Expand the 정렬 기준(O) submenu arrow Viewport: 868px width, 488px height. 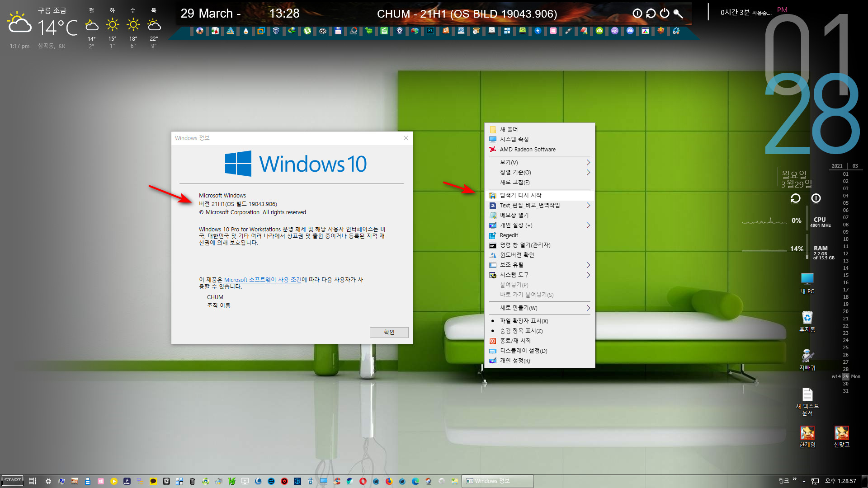[588, 172]
